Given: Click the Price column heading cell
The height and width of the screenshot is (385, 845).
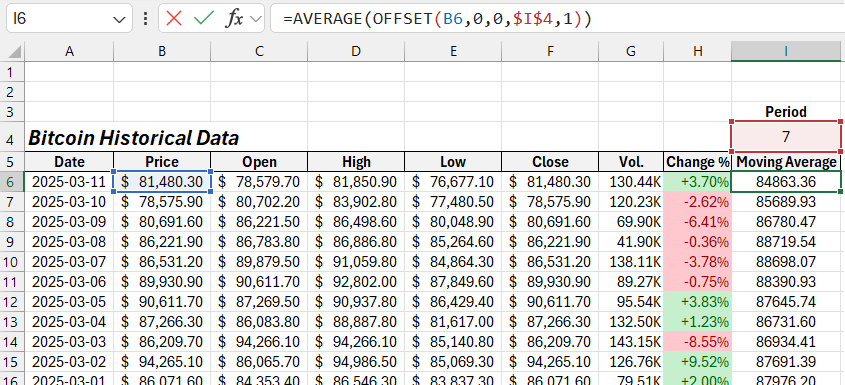Looking at the screenshot, I should tap(162, 162).
